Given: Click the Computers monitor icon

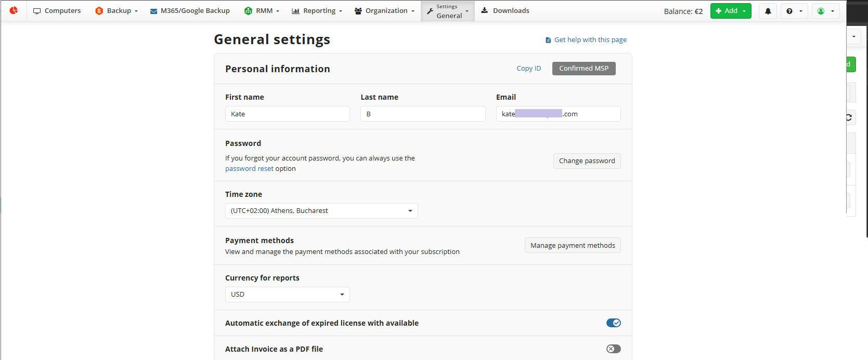Looking at the screenshot, I should (x=37, y=11).
